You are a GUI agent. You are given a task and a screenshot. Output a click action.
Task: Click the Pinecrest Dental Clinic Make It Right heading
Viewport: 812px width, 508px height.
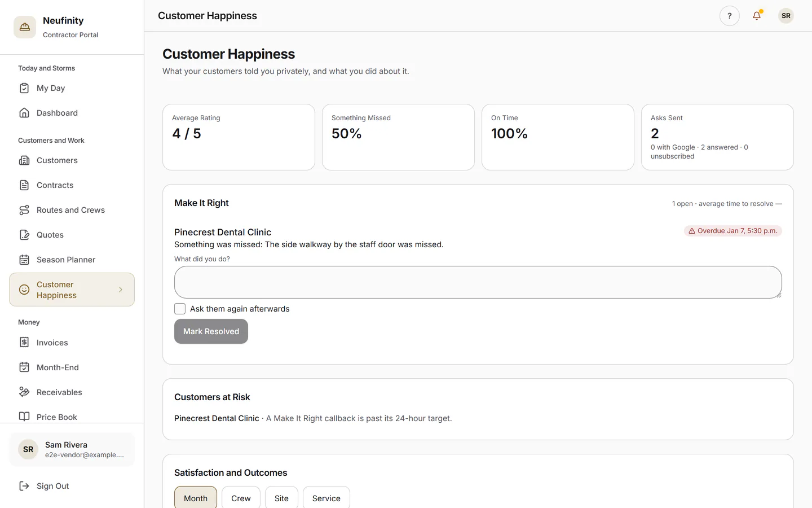223,232
